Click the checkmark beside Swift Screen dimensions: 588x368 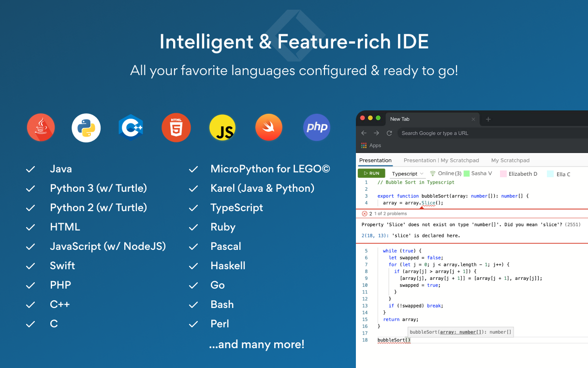coord(30,266)
